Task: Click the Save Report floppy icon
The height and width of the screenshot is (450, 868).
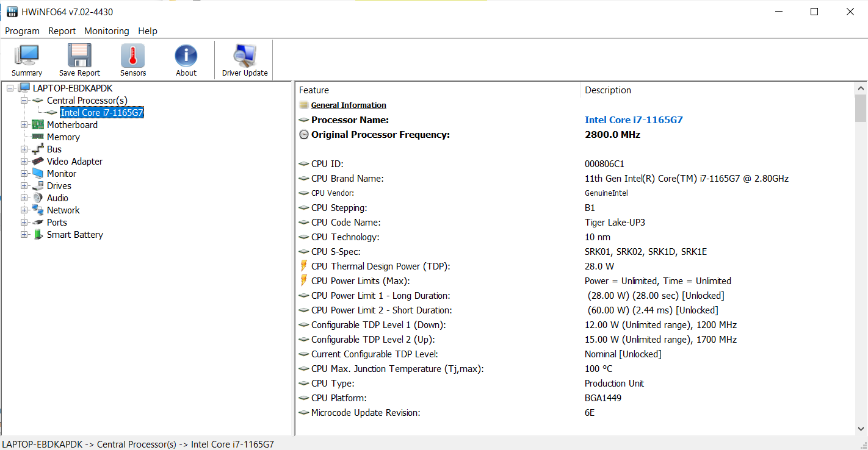Action: coord(79,55)
